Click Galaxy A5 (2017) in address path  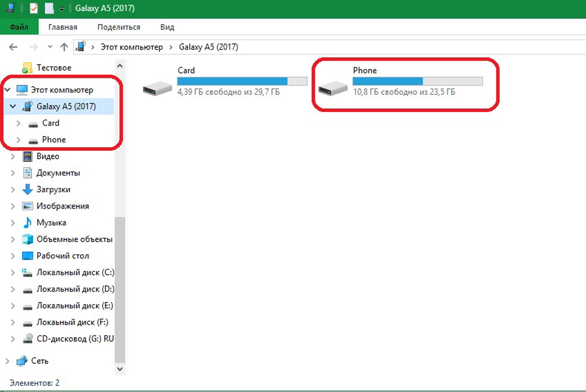(208, 47)
